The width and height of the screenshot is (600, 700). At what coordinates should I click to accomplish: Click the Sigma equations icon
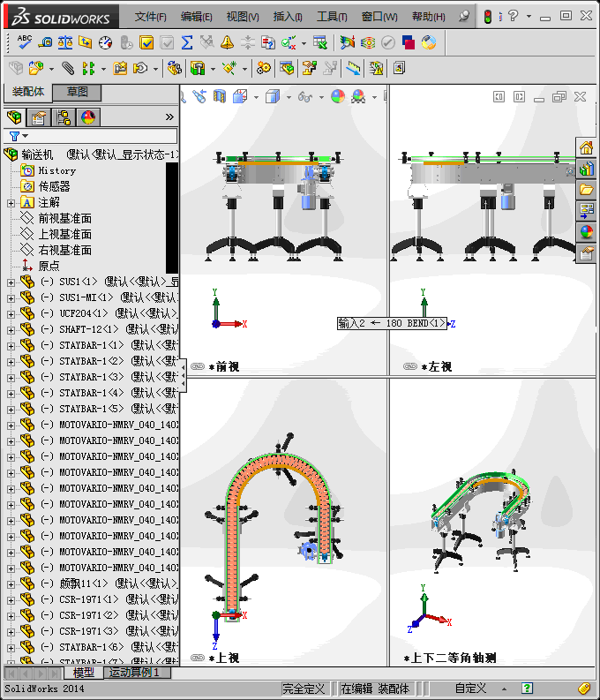pyautogui.click(x=187, y=42)
